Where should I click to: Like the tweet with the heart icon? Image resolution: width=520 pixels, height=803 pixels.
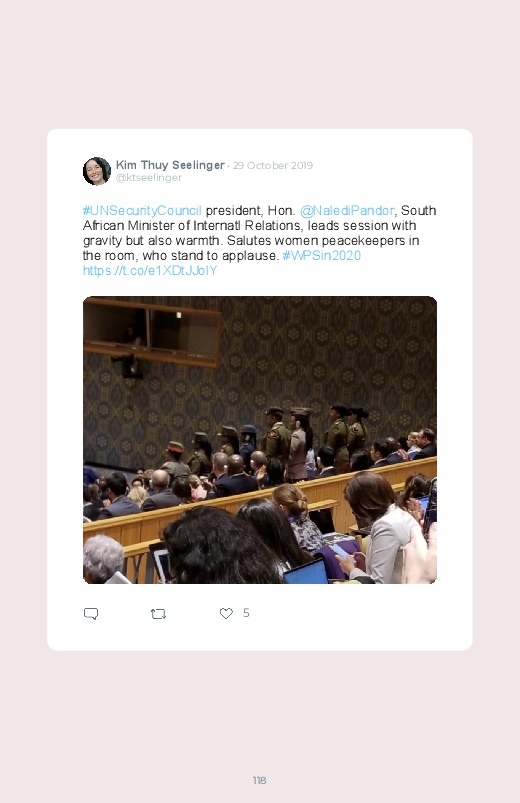point(226,613)
